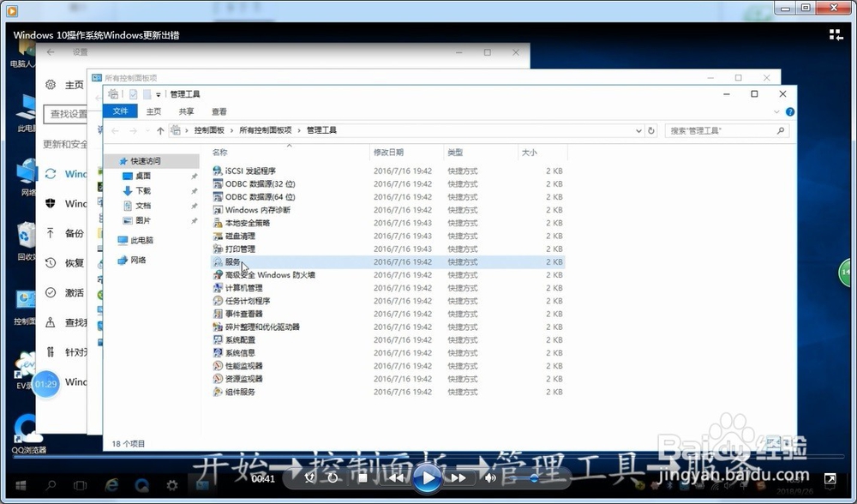Open 文档 in the navigation pane
857x504 pixels.
point(143,206)
